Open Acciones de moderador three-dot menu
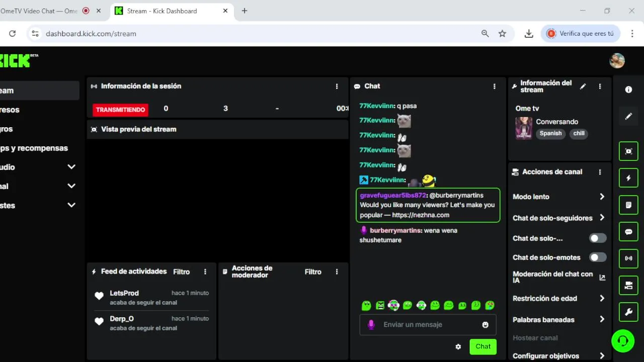 click(x=337, y=271)
